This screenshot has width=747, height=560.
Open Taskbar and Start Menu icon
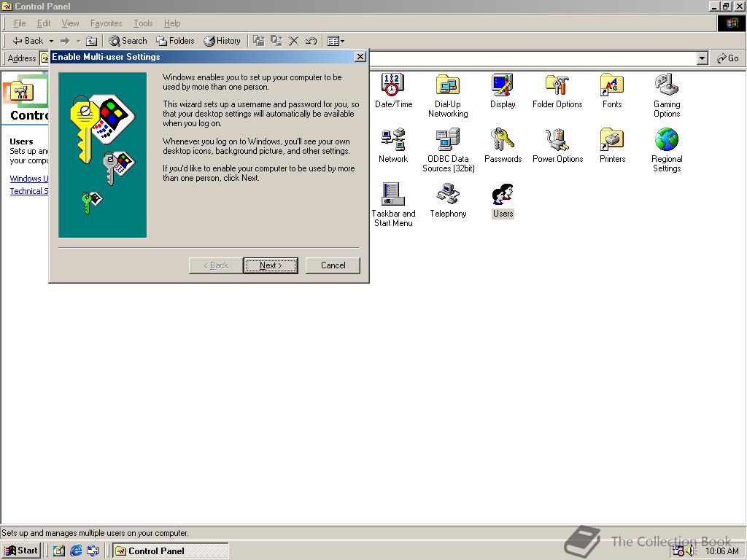(x=393, y=204)
